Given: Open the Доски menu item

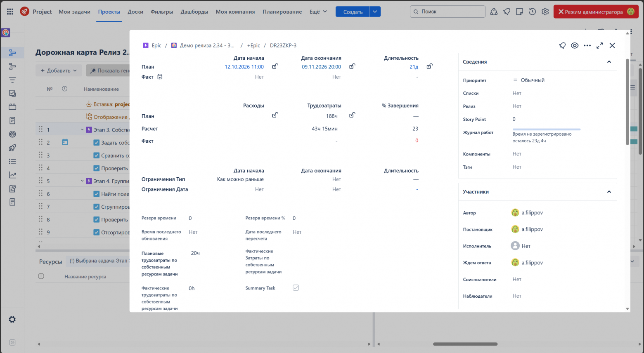Looking at the screenshot, I should [135, 12].
